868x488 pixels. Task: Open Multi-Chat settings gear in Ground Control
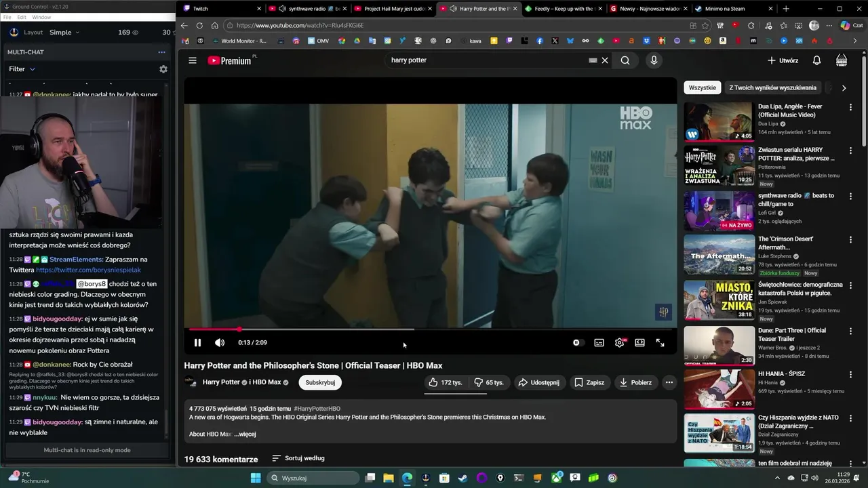click(x=163, y=69)
